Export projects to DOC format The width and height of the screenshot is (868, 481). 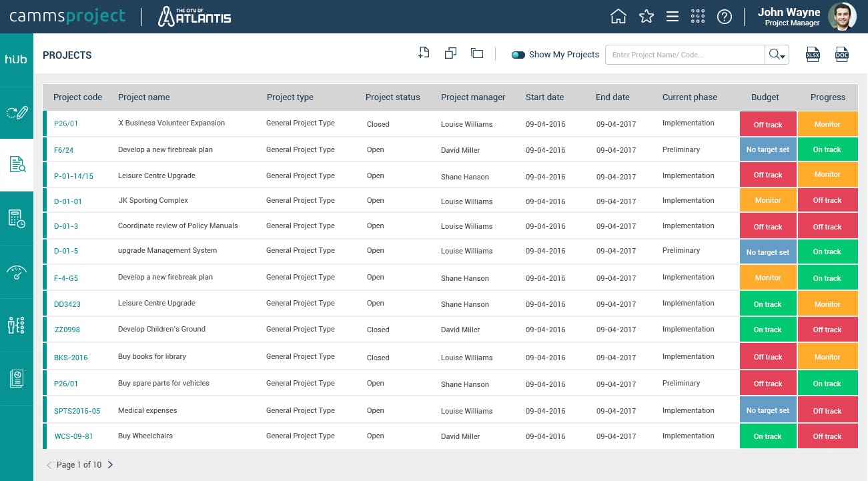click(842, 54)
